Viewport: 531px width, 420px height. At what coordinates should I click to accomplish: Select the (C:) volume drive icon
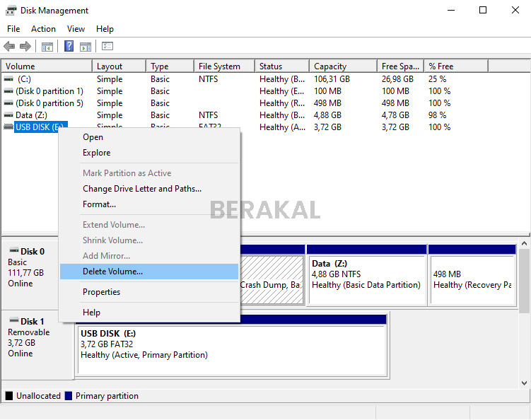point(8,79)
